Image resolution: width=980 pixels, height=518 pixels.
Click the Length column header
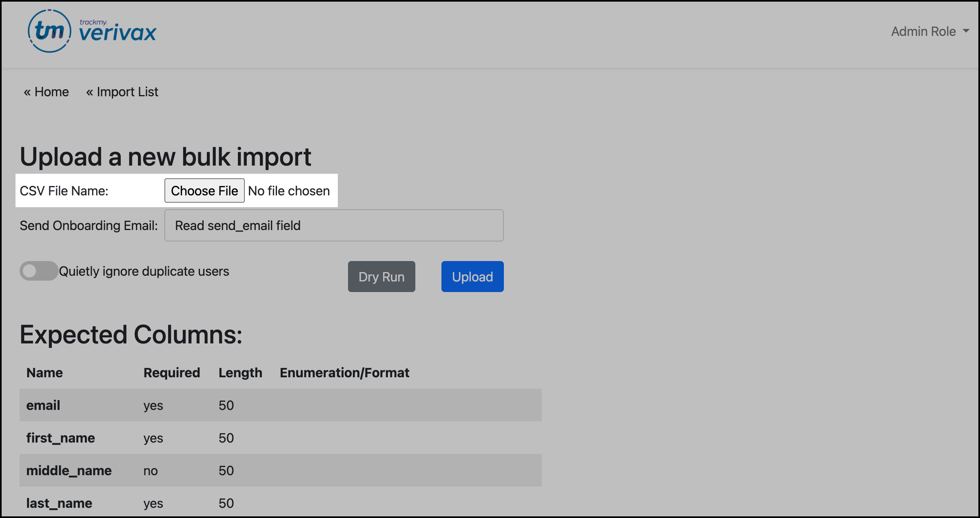tap(240, 372)
